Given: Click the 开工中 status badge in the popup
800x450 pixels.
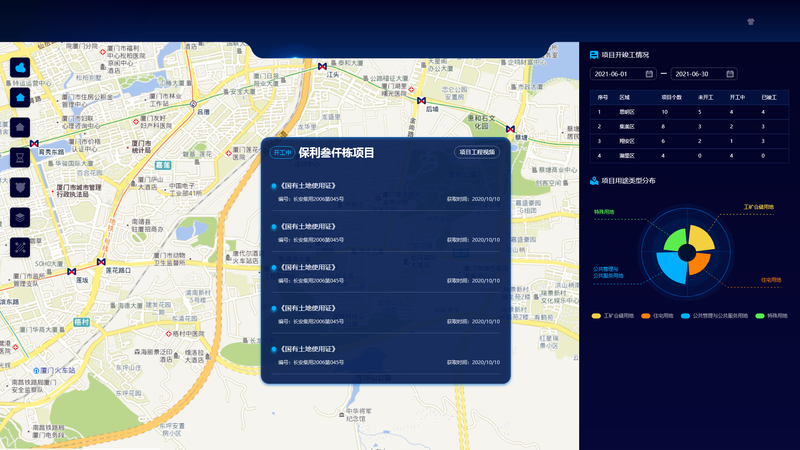Looking at the screenshot, I should [282, 153].
